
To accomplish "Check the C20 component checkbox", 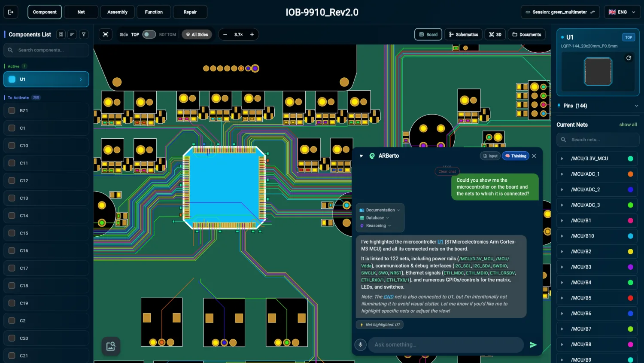I will tap(12, 338).
